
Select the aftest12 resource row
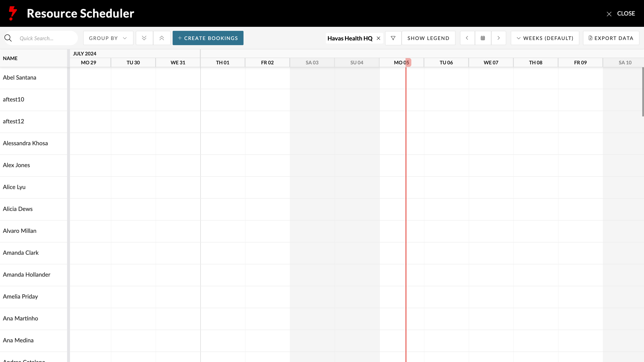point(34,122)
